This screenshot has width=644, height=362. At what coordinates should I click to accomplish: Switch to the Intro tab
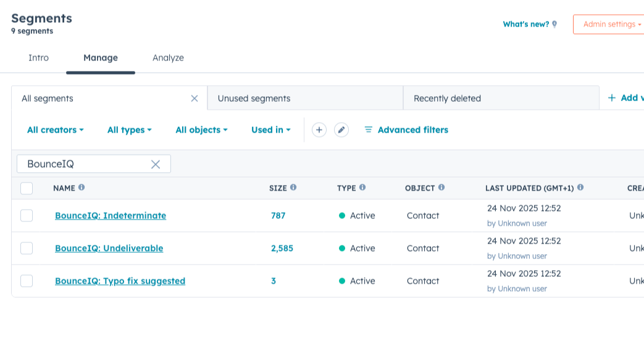pyautogui.click(x=39, y=58)
